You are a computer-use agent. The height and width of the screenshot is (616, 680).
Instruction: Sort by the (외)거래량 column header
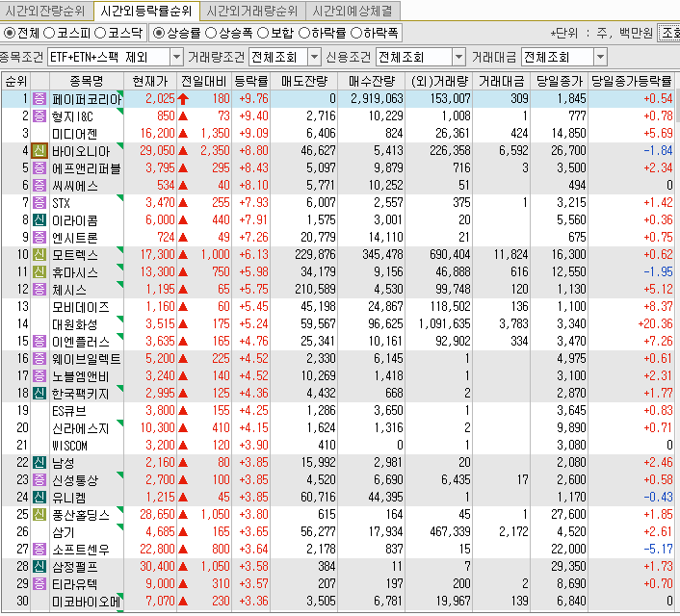pyautogui.click(x=439, y=81)
